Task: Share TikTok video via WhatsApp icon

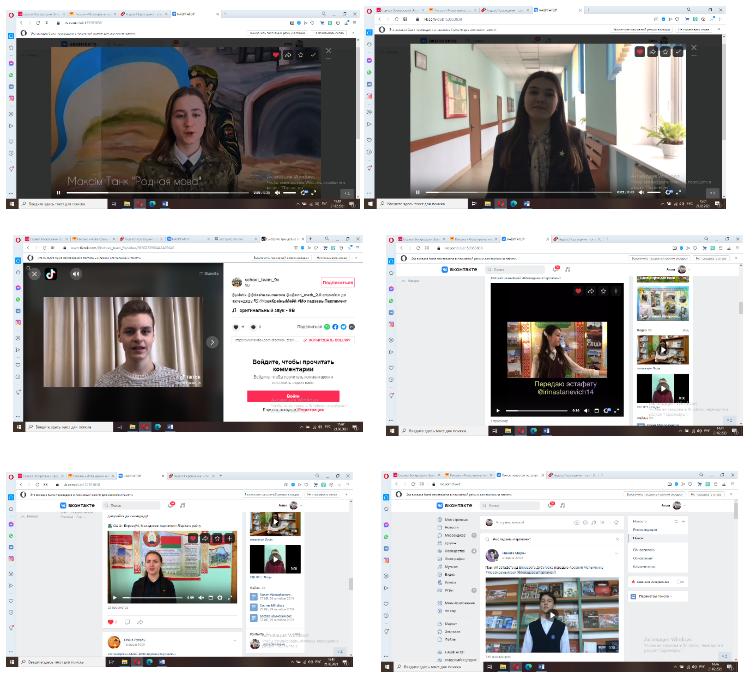Action: pyautogui.click(x=327, y=327)
